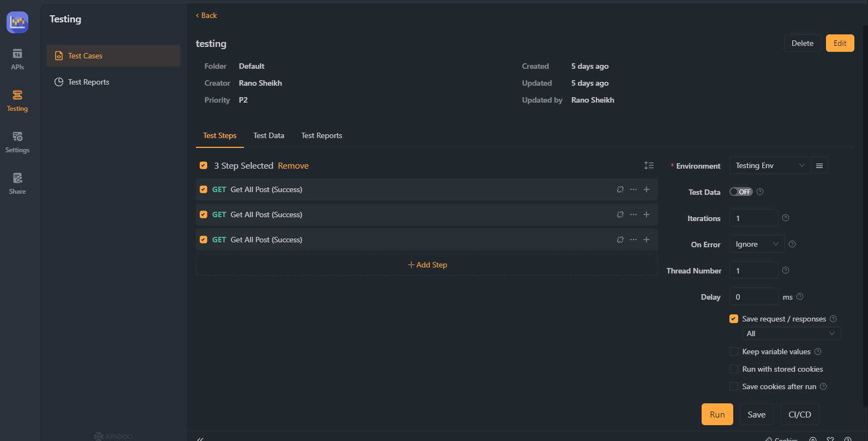Image resolution: width=868 pixels, height=441 pixels.
Task: Open the APIs section in sidebar
Action: pyautogui.click(x=17, y=59)
